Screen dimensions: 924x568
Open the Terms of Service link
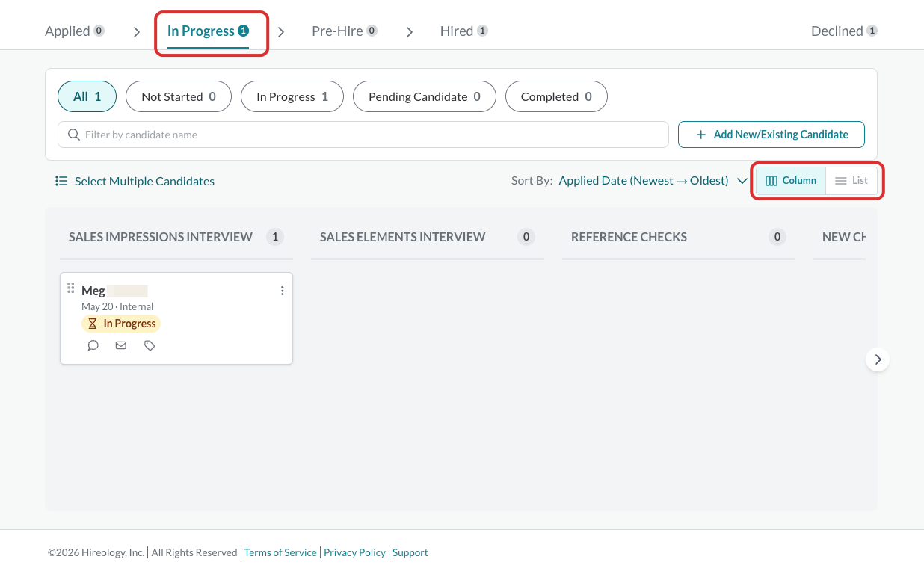tap(280, 552)
